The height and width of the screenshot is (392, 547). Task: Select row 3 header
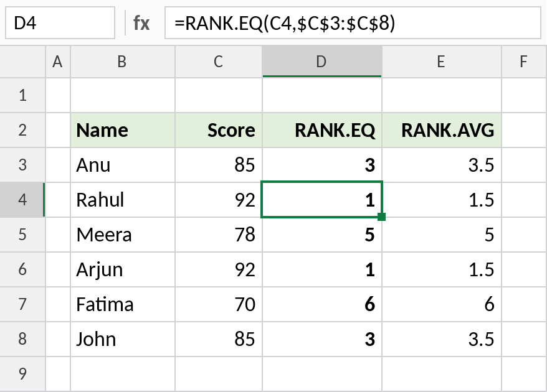coord(22,165)
